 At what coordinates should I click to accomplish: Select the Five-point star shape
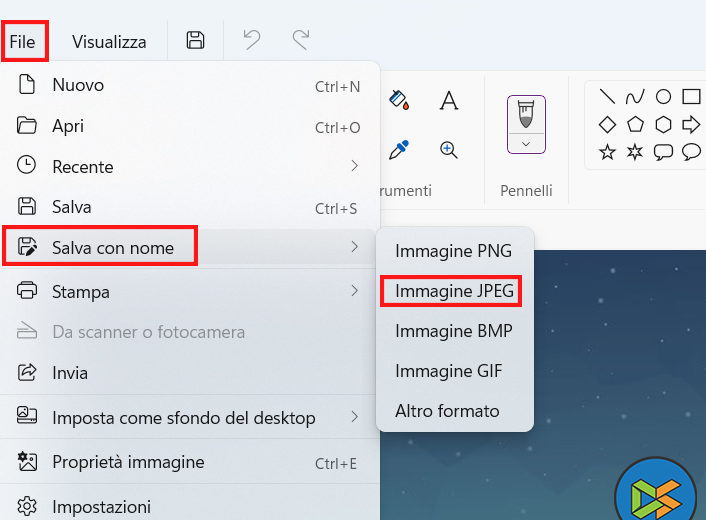coord(607,152)
